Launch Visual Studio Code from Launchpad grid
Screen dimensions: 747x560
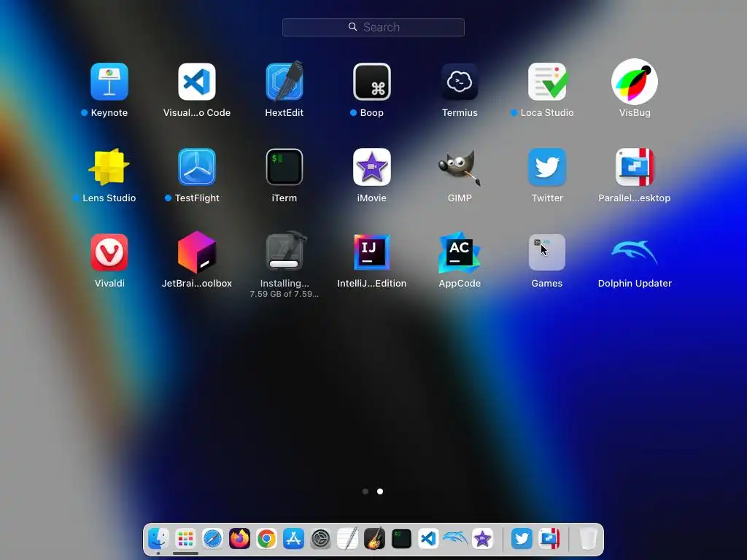[x=197, y=82]
